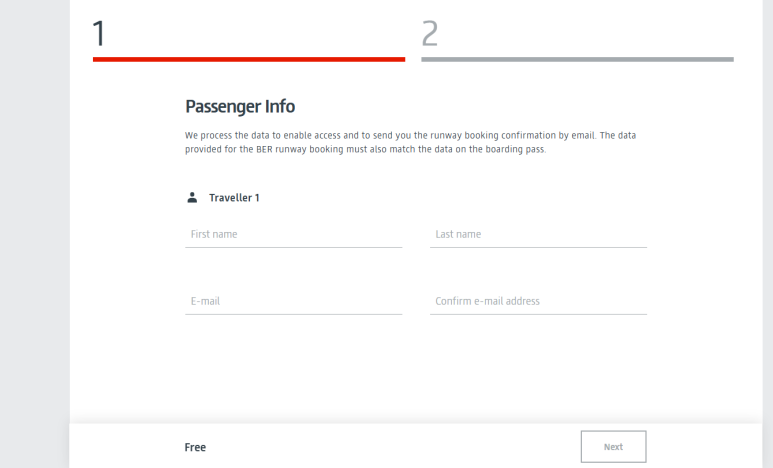Focus the Last name input field
The image size is (773, 468).
pos(538,235)
